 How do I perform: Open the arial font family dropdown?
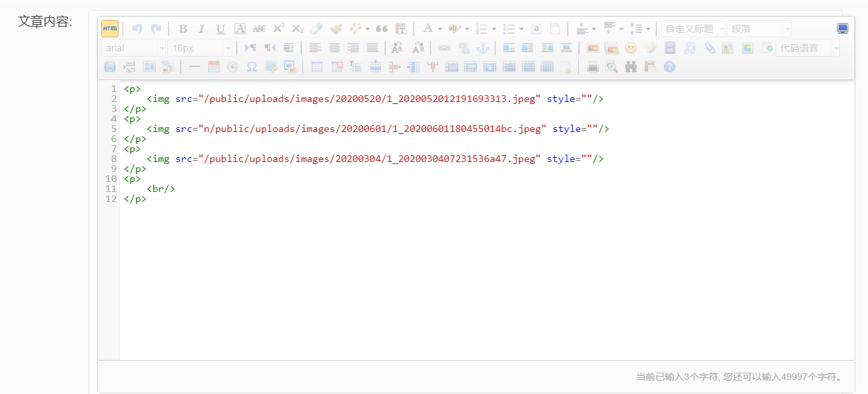click(133, 48)
